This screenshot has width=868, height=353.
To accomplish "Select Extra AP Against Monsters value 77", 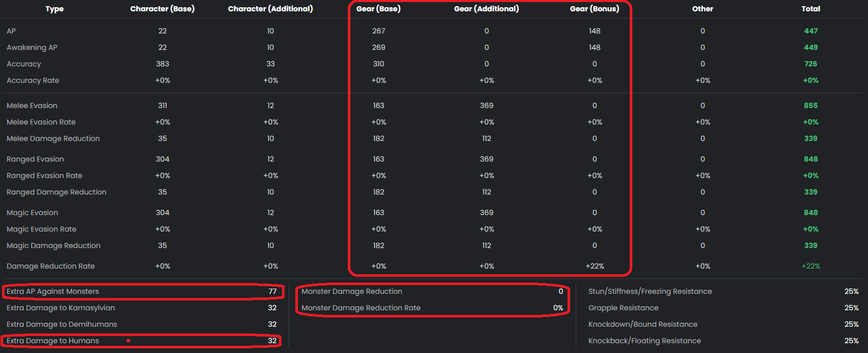I will (x=273, y=291).
